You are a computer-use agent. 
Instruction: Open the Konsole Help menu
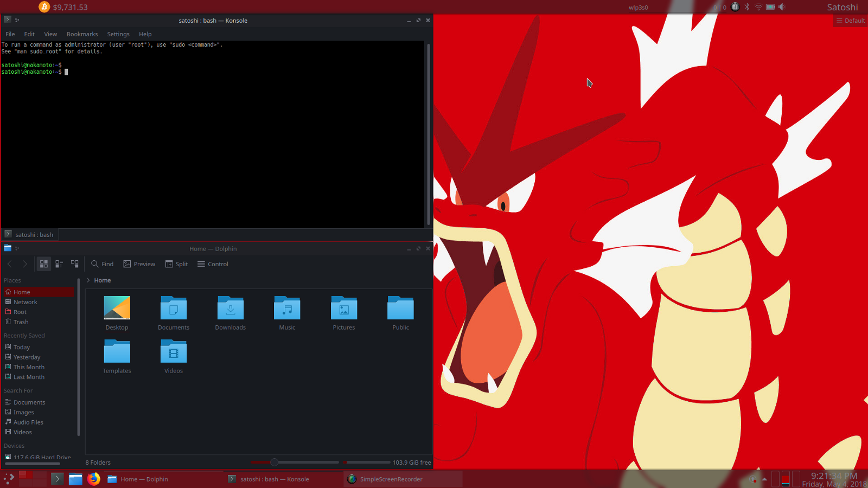145,34
